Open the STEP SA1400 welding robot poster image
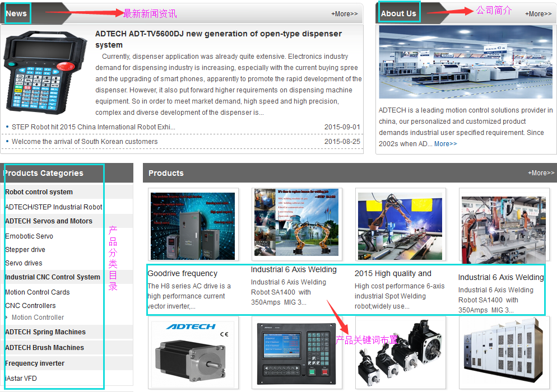557x392 pixels. coord(296,222)
